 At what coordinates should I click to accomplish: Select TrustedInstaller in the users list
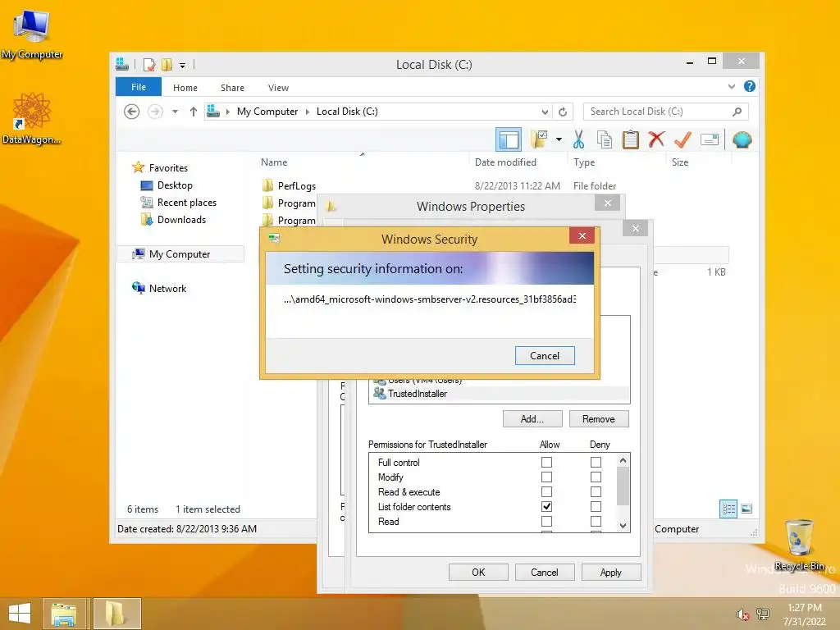pos(499,394)
